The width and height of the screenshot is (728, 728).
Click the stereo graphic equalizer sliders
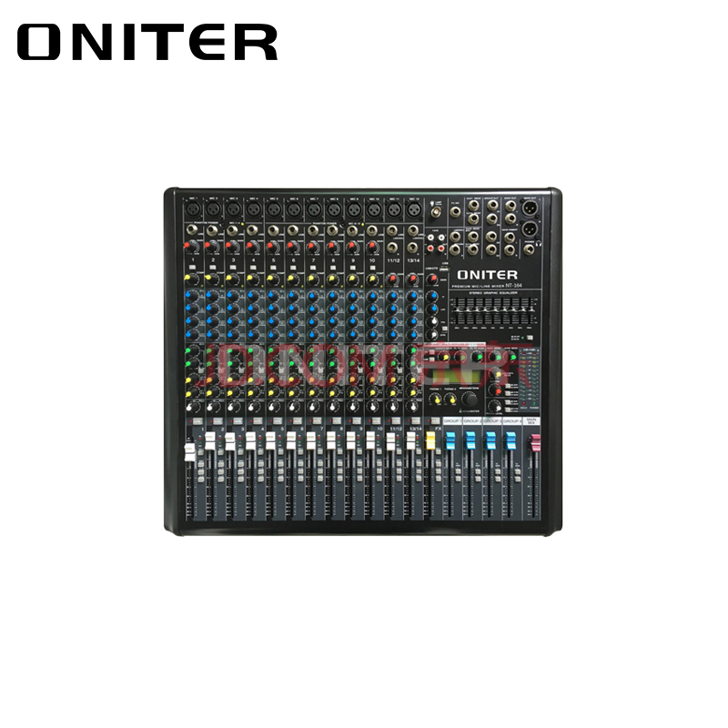[493, 310]
